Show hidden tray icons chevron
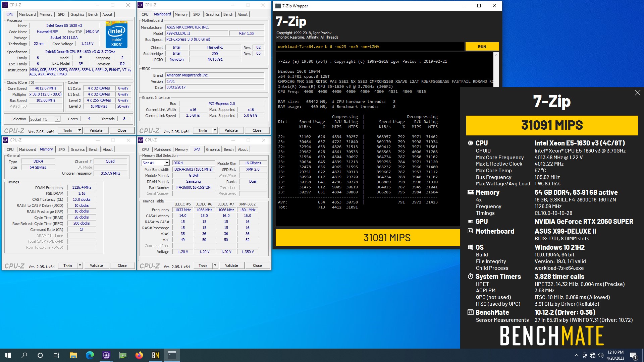644x362 pixels. click(576, 355)
